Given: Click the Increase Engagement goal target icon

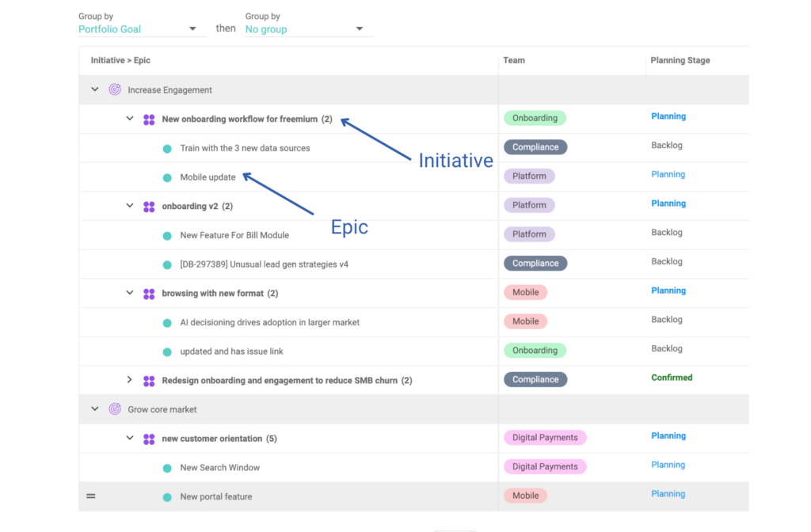Looking at the screenshot, I should tap(115, 89).
